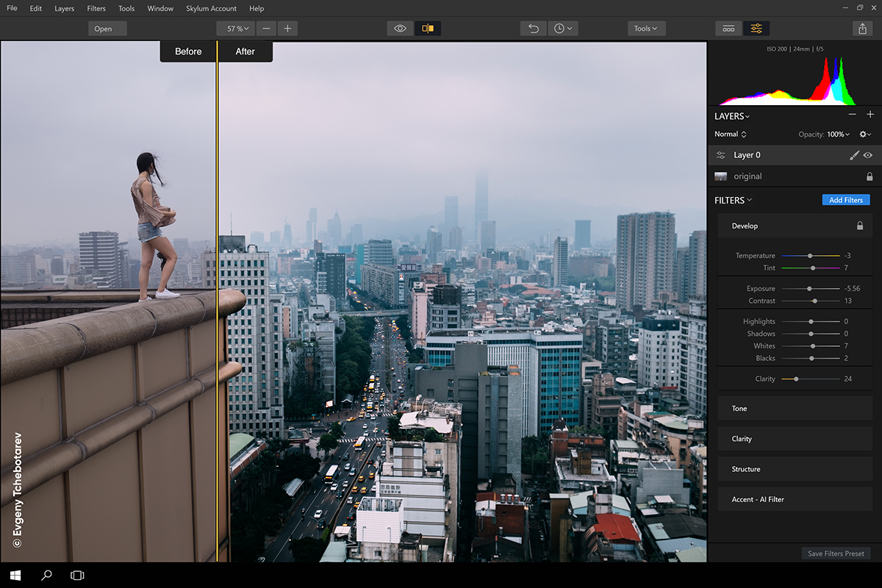
Task: Click the Add Filters button
Action: coord(845,200)
